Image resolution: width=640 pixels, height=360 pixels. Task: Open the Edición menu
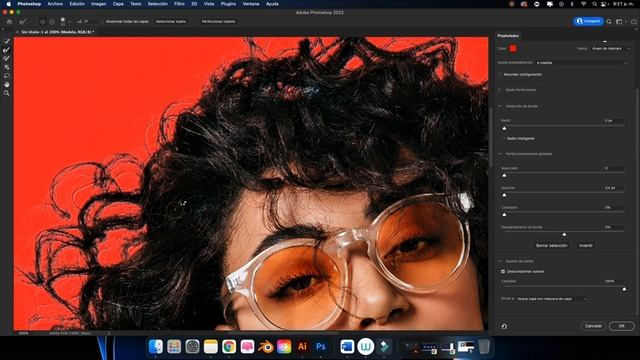click(x=77, y=4)
